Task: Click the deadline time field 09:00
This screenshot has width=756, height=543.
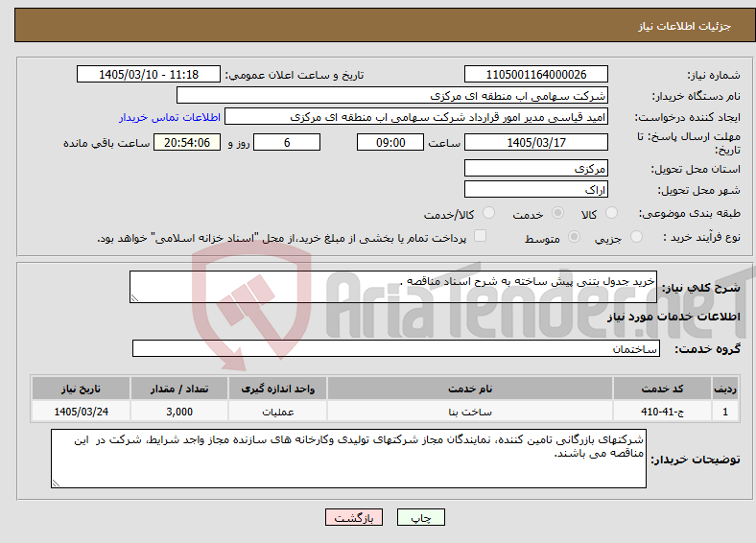Action: [390, 142]
